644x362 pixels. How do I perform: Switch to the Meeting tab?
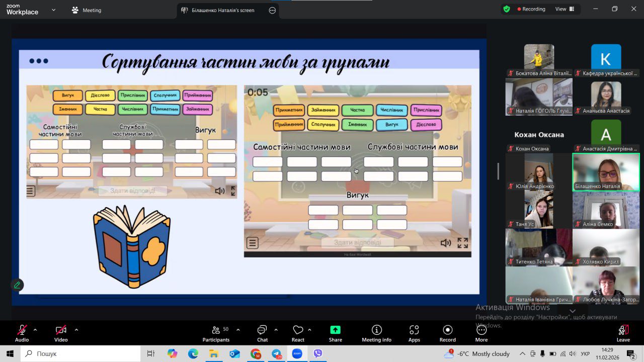click(x=87, y=10)
